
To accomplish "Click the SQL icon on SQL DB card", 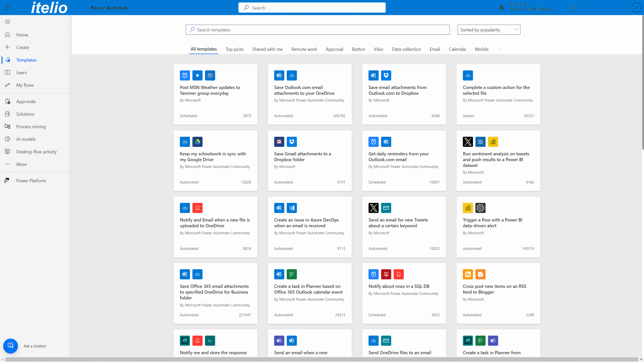I will point(386,274).
